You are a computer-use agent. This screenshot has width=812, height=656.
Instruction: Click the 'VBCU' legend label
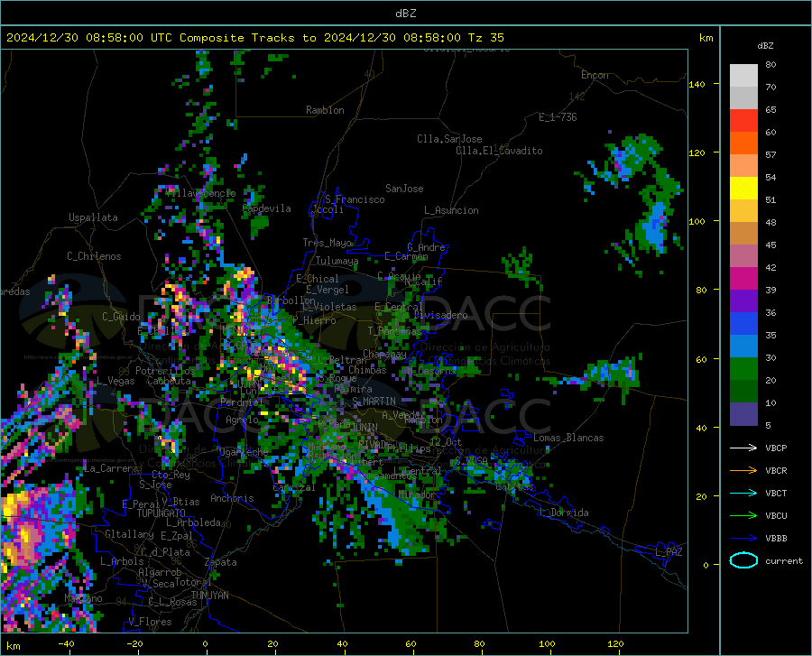tap(776, 516)
